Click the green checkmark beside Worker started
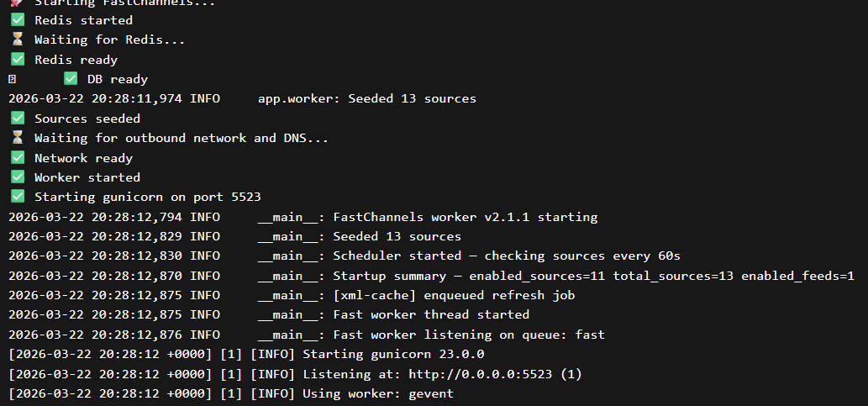 coord(17,177)
